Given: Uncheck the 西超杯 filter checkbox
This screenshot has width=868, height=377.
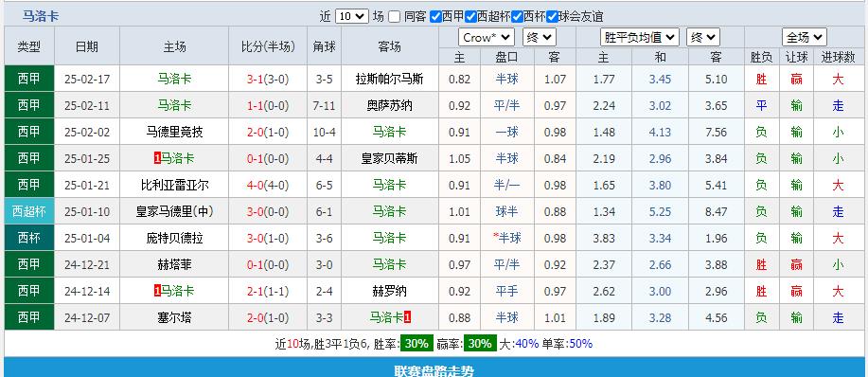Looking at the screenshot, I should 470,17.
